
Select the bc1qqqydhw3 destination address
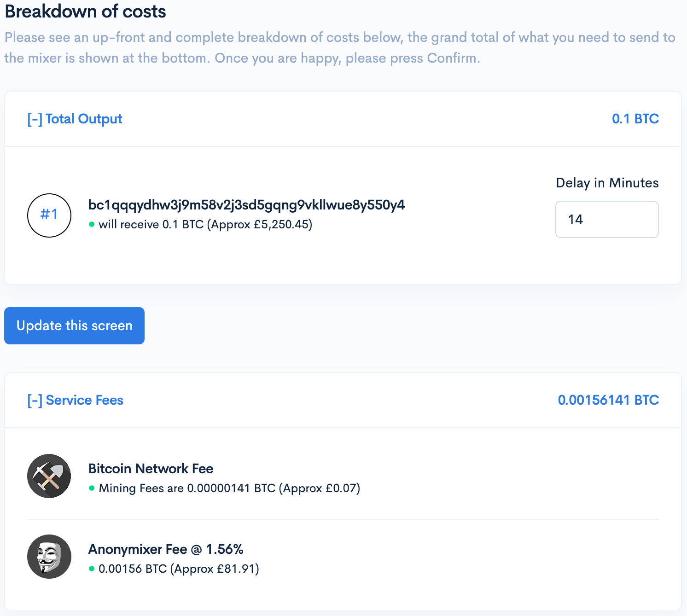point(246,205)
